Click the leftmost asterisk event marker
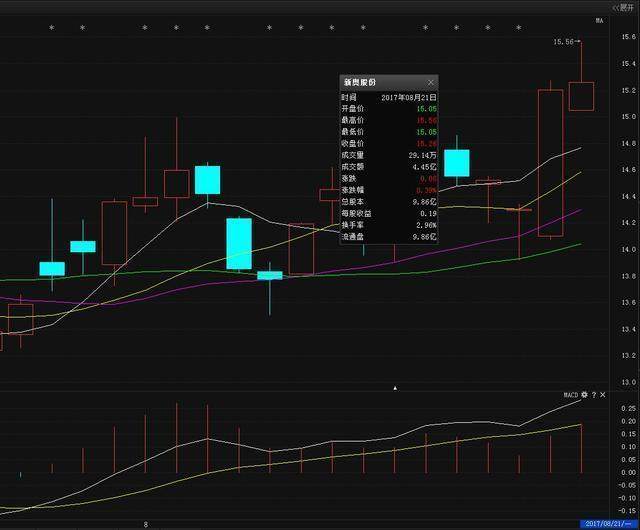640x530 pixels. click(51, 28)
